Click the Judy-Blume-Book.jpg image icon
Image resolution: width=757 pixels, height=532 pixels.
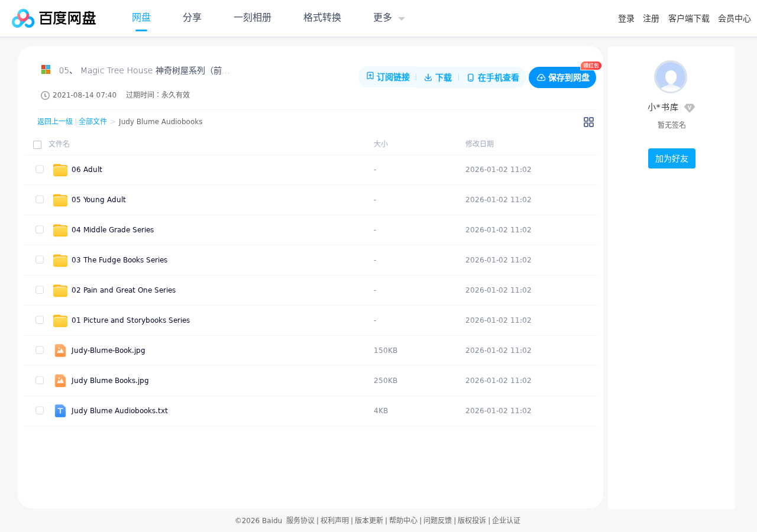pos(60,351)
